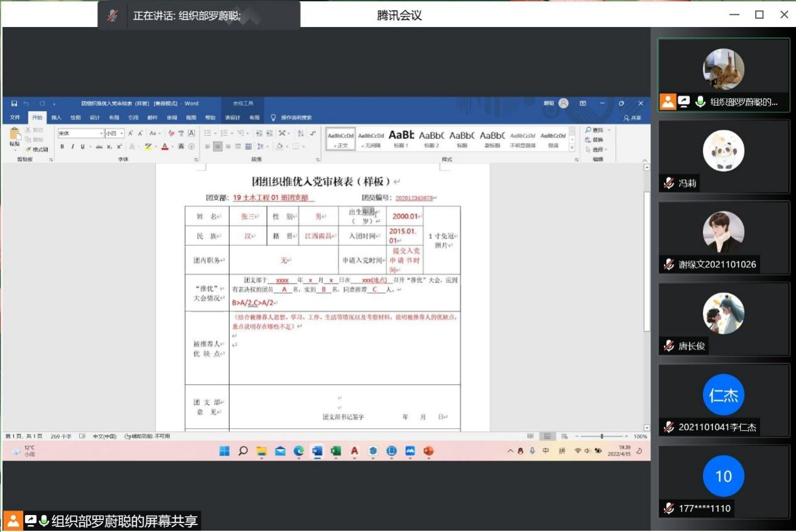Open Excel from the Windows taskbar
Viewport: 796px width, 532px height.
335,451
